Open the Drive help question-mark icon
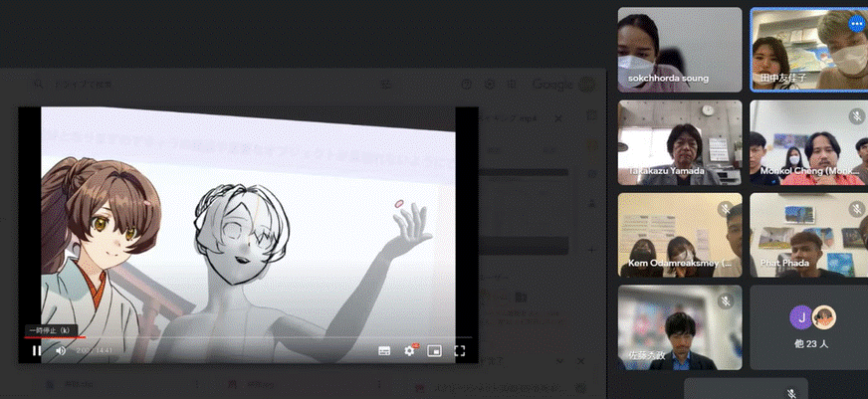 tap(467, 85)
